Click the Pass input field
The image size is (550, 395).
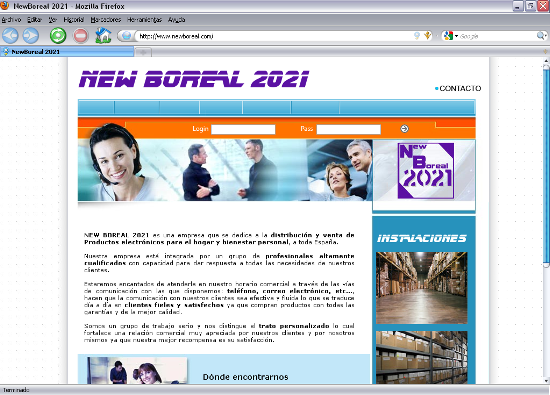point(348,129)
